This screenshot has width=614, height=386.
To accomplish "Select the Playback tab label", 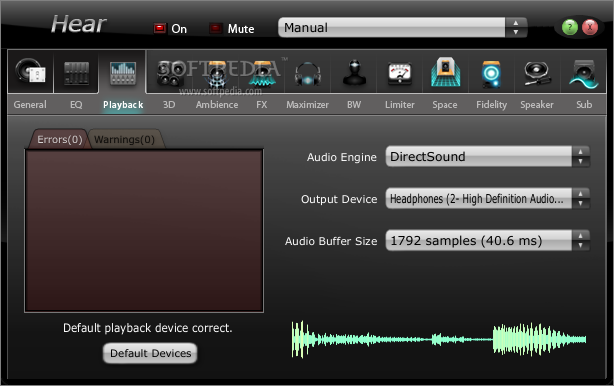I will pyautogui.click(x=123, y=105).
